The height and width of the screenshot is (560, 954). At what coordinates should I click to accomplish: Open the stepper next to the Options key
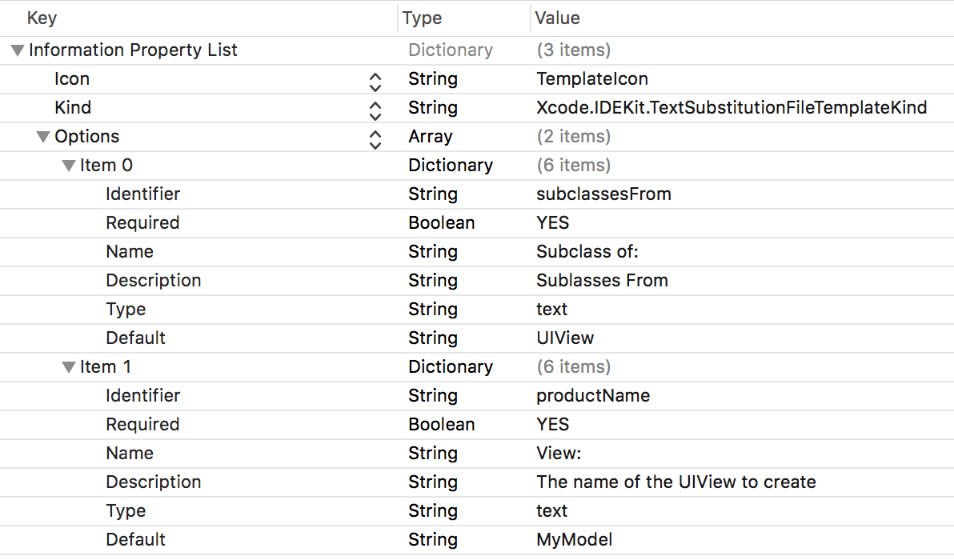(x=374, y=138)
